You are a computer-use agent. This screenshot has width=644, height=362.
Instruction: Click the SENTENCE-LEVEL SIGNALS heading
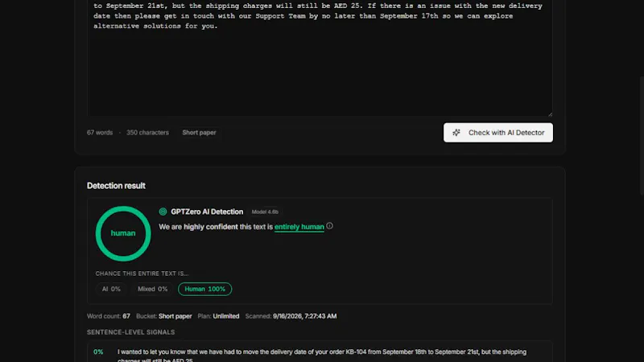click(x=130, y=332)
